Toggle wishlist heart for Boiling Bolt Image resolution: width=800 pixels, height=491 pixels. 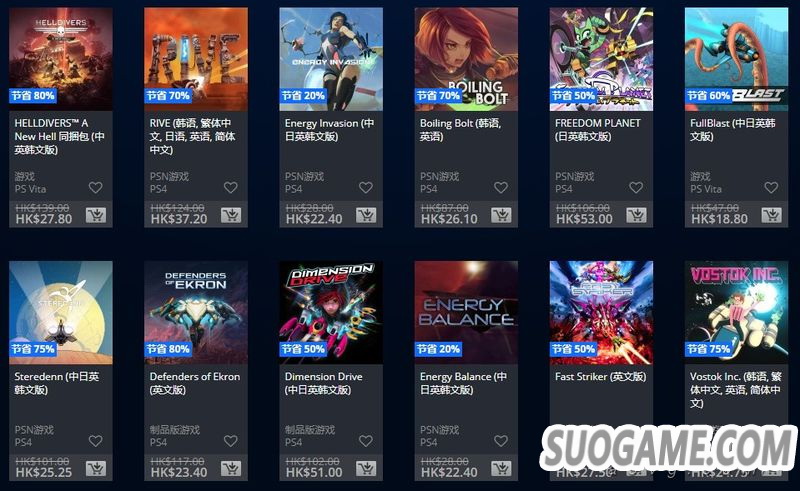[x=501, y=187]
